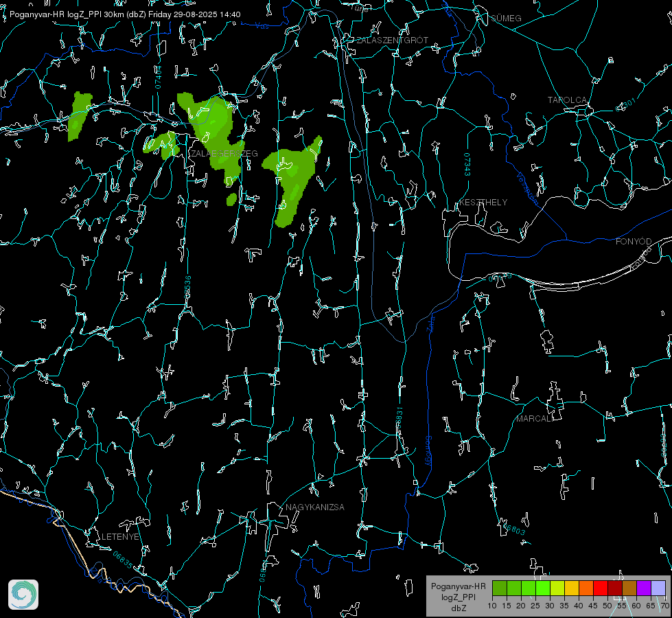
Task: Click the 07536 map label
Action: [187, 287]
